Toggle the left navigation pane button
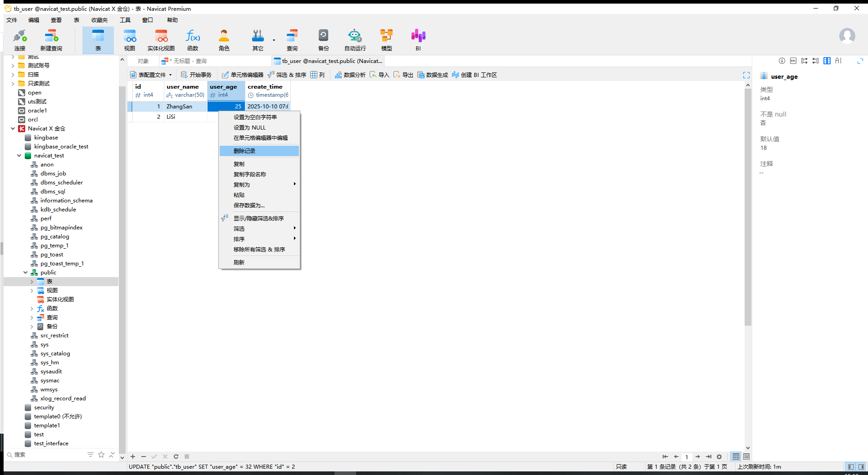 [850, 467]
